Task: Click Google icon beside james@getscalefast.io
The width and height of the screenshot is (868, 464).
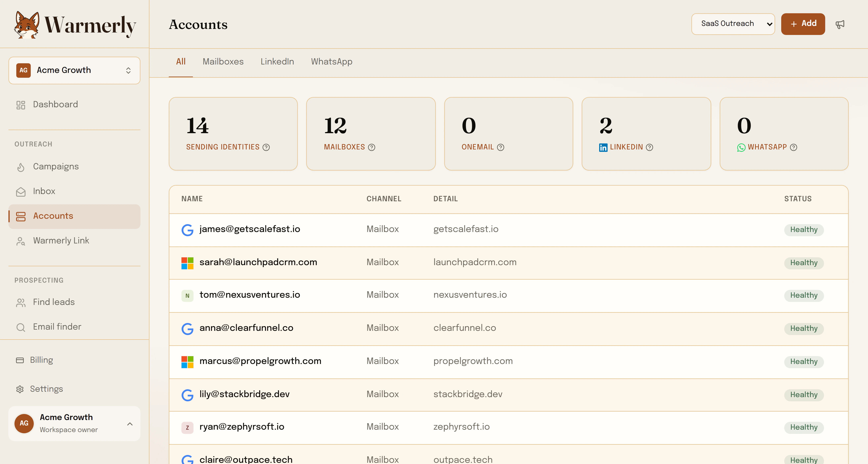Action: click(187, 230)
